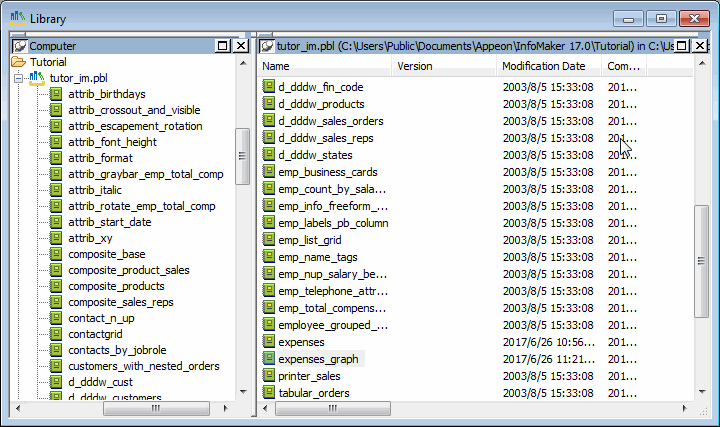Viewport: 720px width, 427px height.
Task: Click the tree pane vertical scrollbar thumb
Action: [x=242, y=156]
